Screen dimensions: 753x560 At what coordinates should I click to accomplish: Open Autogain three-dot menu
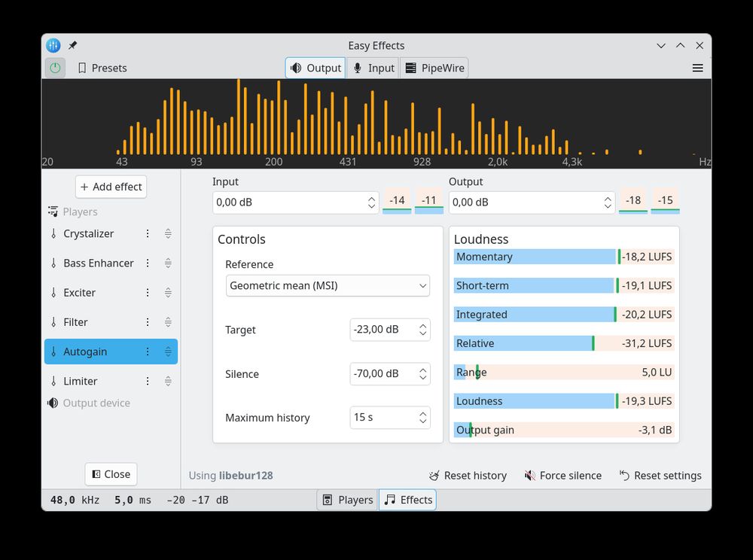pyautogui.click(x=148, y=352)
